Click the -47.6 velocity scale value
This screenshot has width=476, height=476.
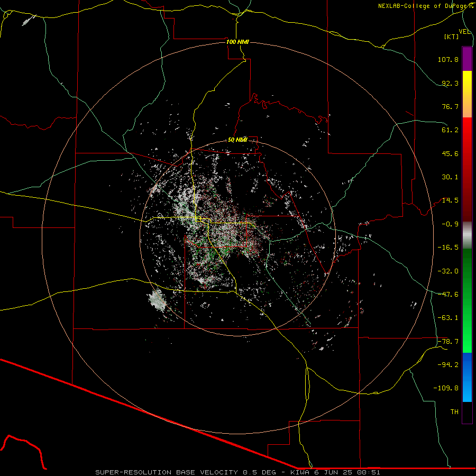pyautogui.click(x=448, y=295)
